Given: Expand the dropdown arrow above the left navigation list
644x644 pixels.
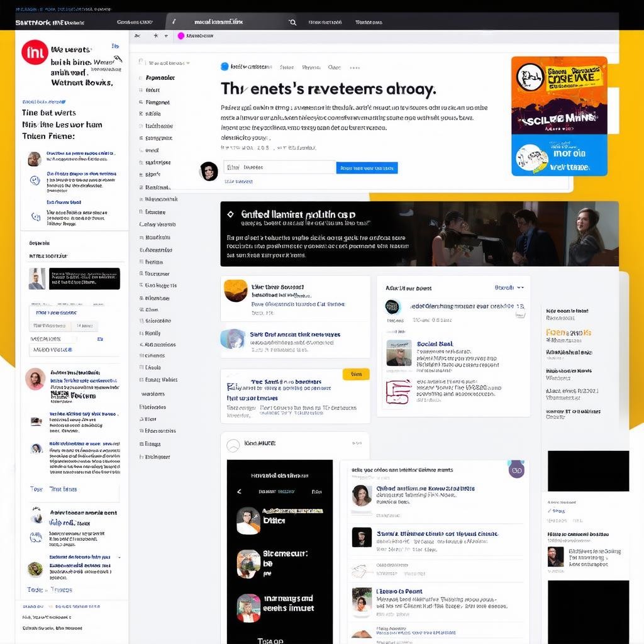Looking at the screenshot, I should pyautogui.click(x=187, y=64).
